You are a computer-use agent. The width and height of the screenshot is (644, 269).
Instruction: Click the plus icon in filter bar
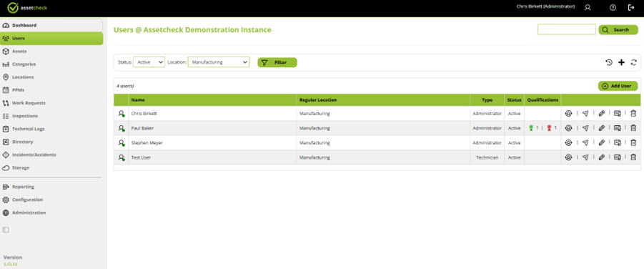pyautogui.click(x=621, y=62)
